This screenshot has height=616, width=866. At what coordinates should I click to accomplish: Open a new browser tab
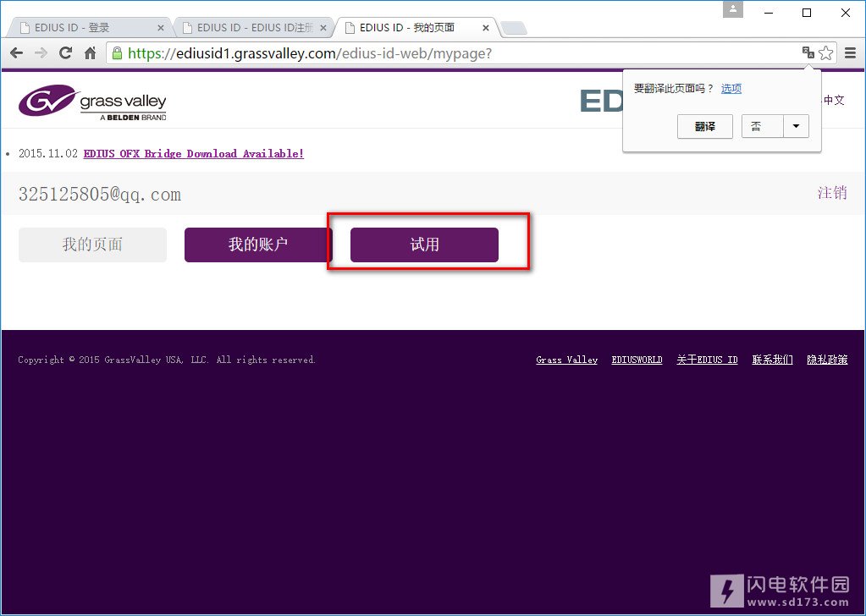point(512,26)
